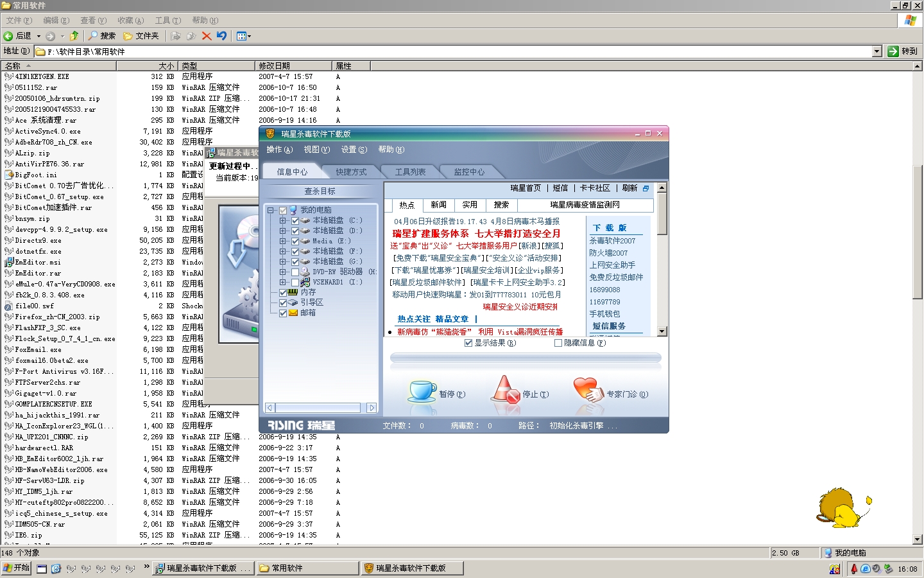
Task: Expand the 本地磁盘 (G:) tree node
Action: 283,261
